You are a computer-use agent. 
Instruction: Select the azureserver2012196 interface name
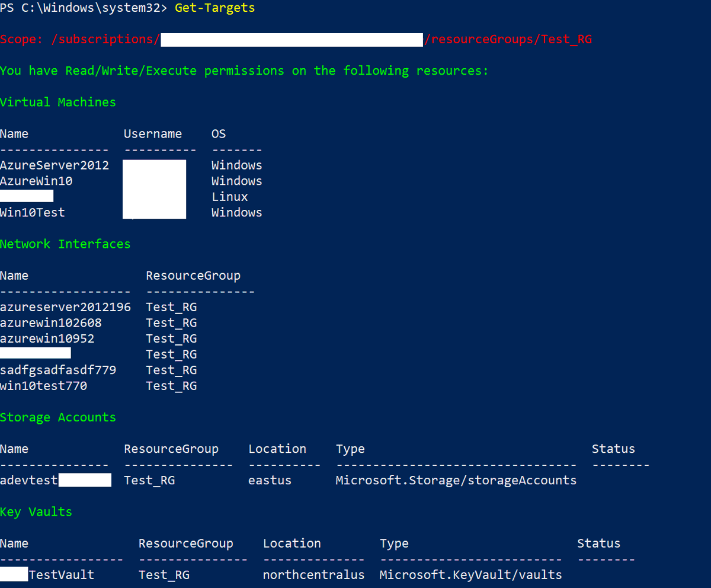click(x=65, y=307)
